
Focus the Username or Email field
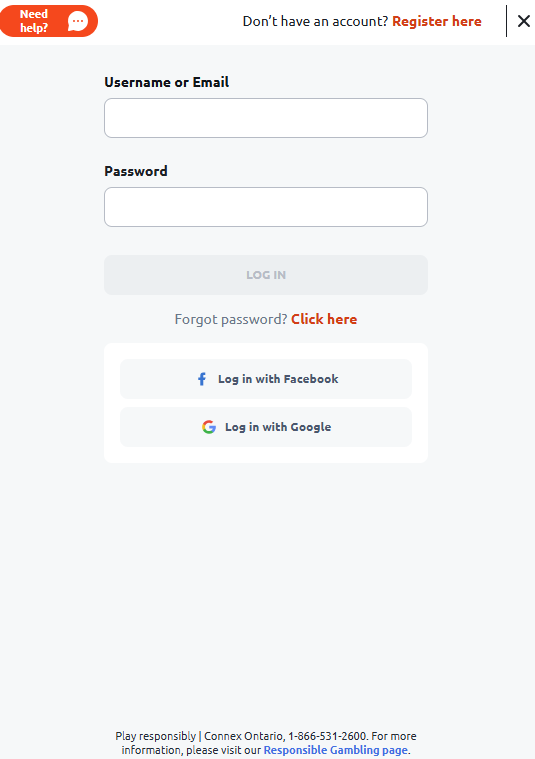[266, 118]
